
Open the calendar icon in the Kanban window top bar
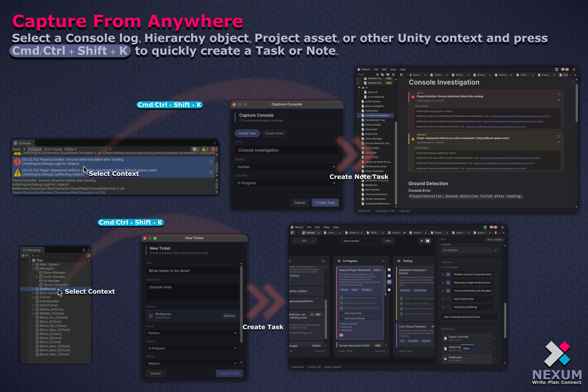(485, 227)
